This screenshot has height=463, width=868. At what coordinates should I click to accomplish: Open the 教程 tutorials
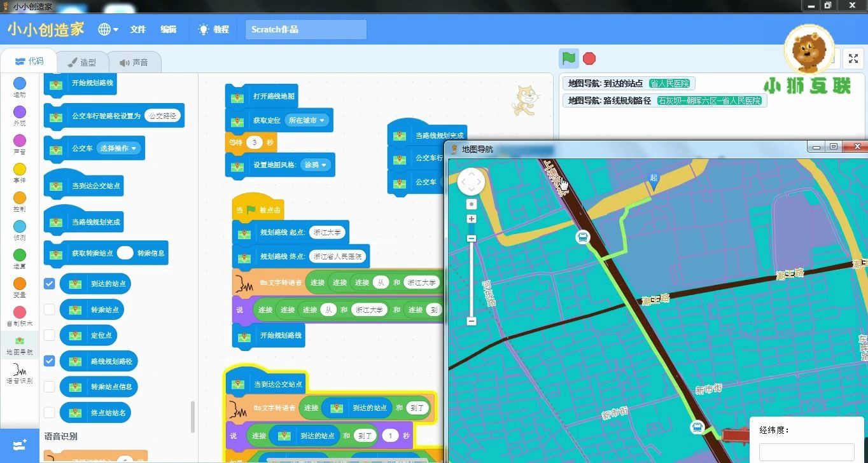pos(214,29)
